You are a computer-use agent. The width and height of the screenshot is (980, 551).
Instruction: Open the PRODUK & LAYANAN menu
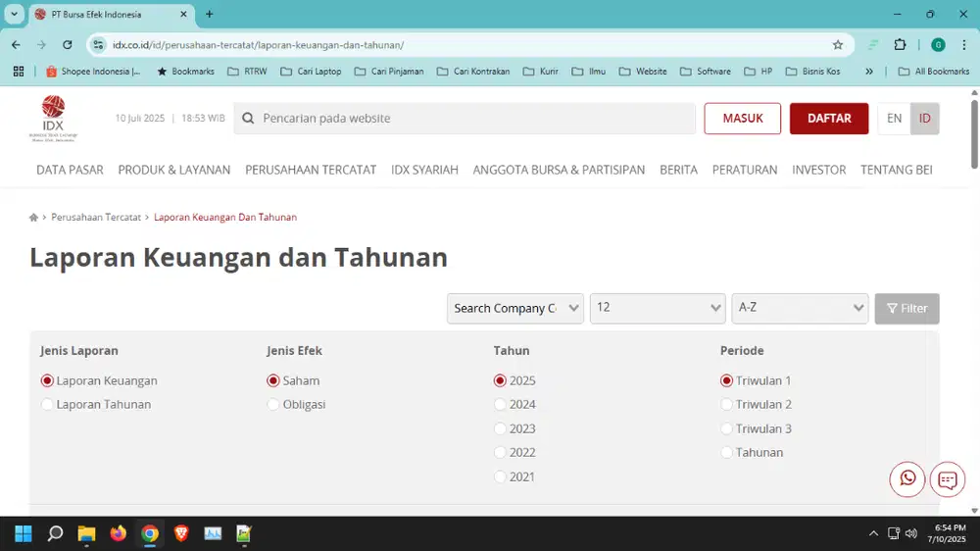(174, 171)
